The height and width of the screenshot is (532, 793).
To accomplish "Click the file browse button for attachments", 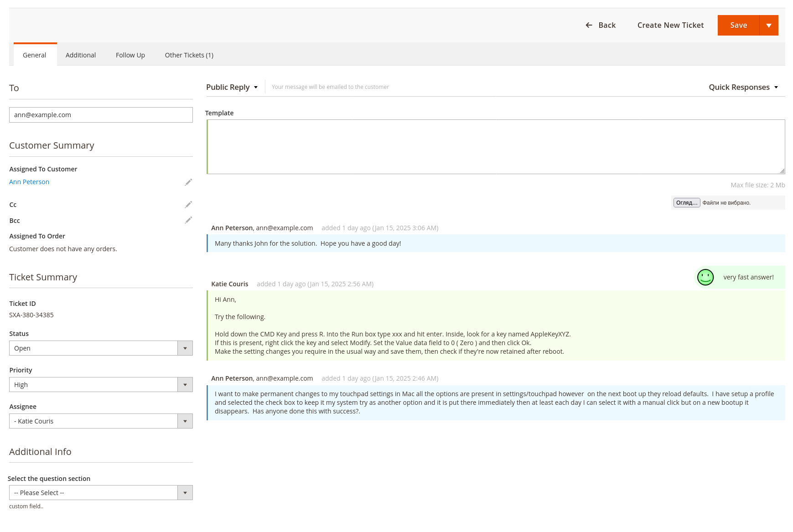I will 686,203.
